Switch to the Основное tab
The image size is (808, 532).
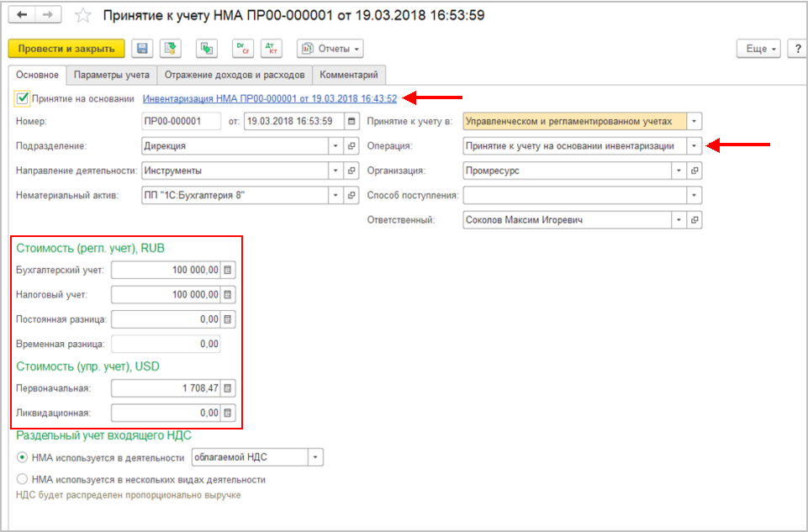[37, 75]
